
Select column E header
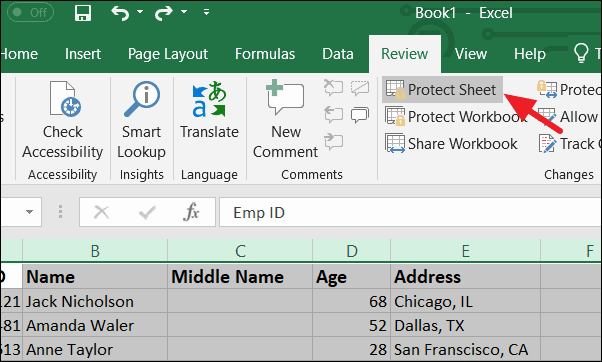(x=465, y=251)
